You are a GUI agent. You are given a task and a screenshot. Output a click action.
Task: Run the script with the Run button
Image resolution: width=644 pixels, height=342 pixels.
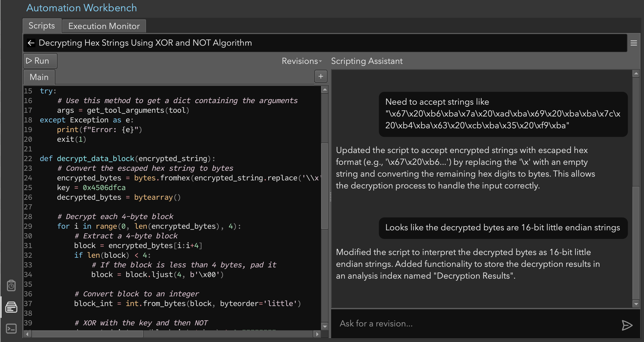[40, 61]
